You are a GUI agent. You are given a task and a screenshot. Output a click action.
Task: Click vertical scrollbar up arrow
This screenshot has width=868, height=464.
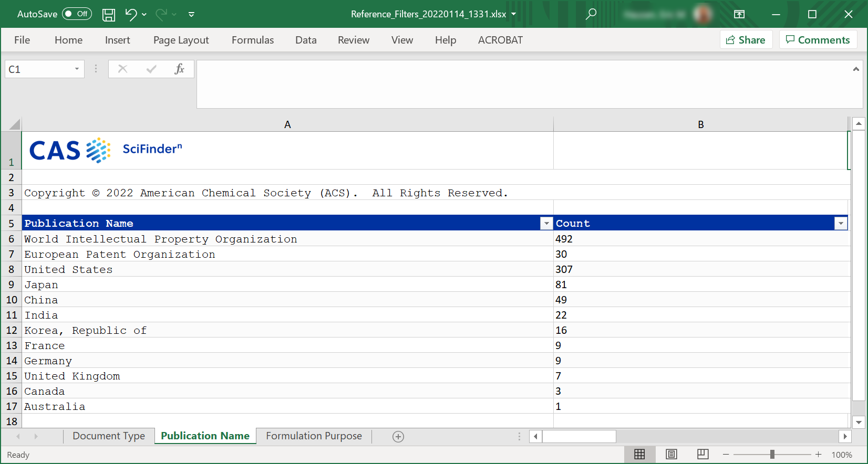coord(859,124)
